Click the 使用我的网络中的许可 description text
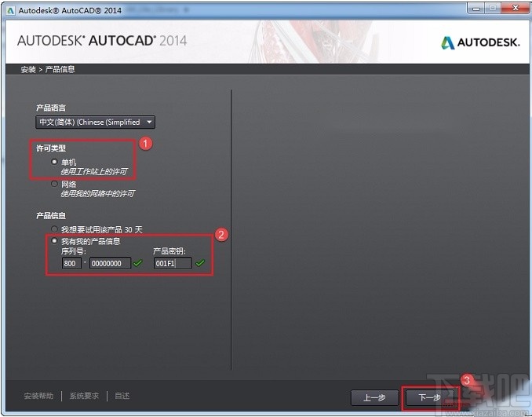 tap(98, 194)
